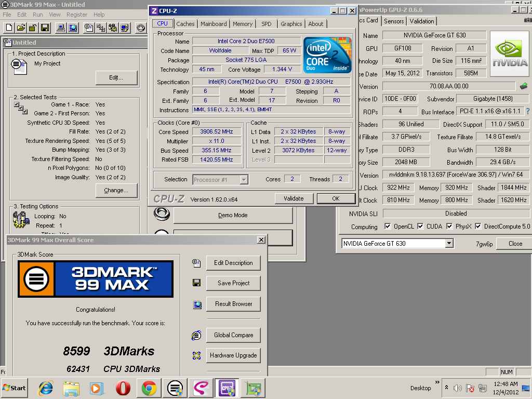Viewport: 532px width, 399px height.
Task: Click the Result Browser magnifier toolbar icon
Action: pos(73,28)
